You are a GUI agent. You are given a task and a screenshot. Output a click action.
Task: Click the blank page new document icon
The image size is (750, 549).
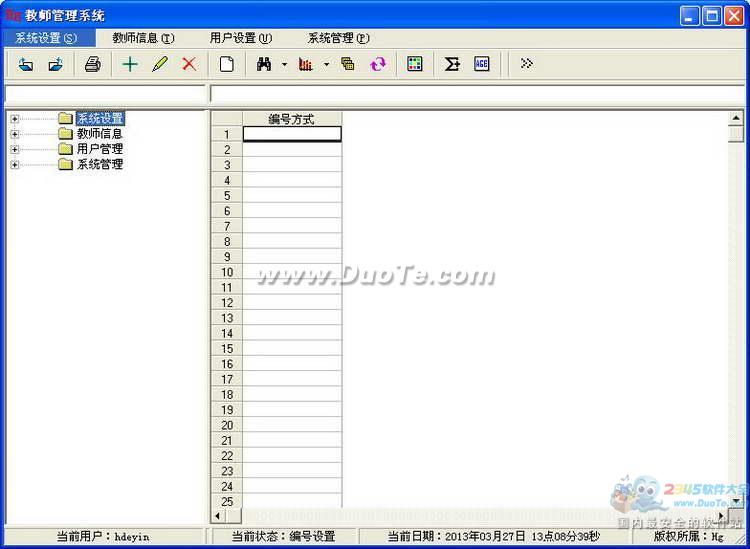tap(227, 64)
